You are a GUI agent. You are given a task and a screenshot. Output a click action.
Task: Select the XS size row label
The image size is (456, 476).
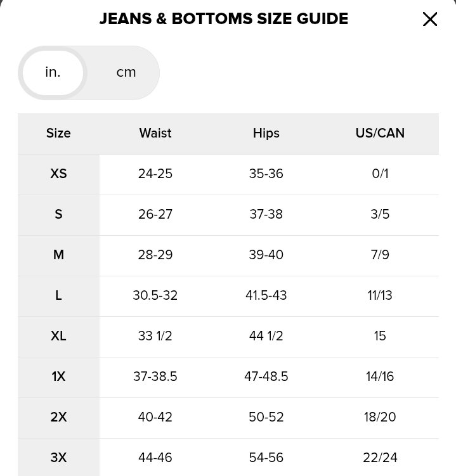click(x=58, y=174)
